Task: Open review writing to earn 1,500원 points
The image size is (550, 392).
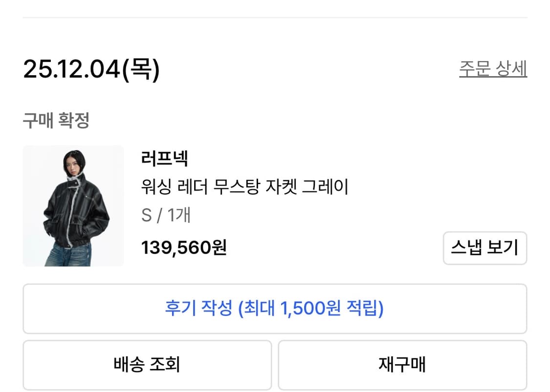Action: tap(275, 308)
